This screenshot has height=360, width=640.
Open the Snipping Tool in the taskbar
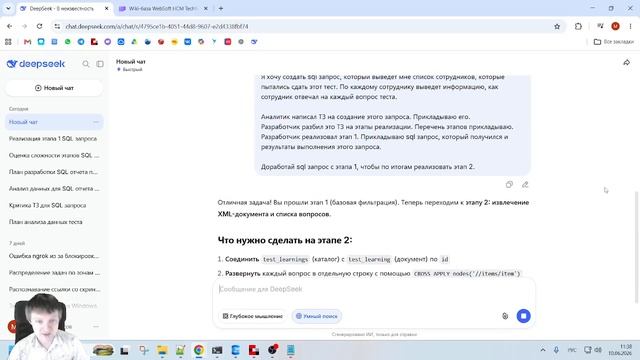pyautogui.click(x=144, y=350)
